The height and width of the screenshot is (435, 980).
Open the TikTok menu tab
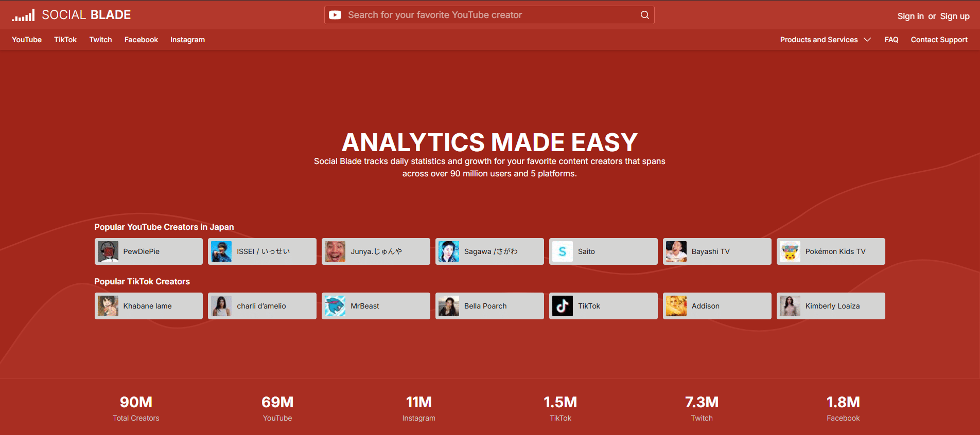[x=65, y=40]
